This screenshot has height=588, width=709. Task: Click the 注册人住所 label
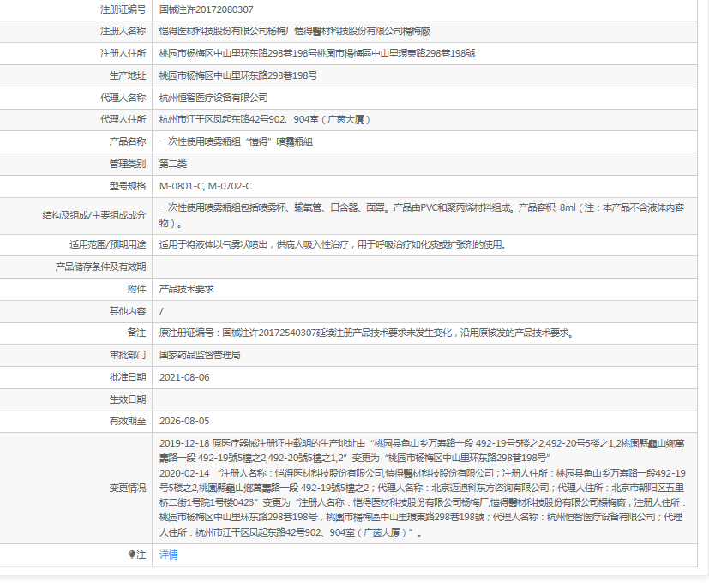pyautogui.click(x=123, y=53)
